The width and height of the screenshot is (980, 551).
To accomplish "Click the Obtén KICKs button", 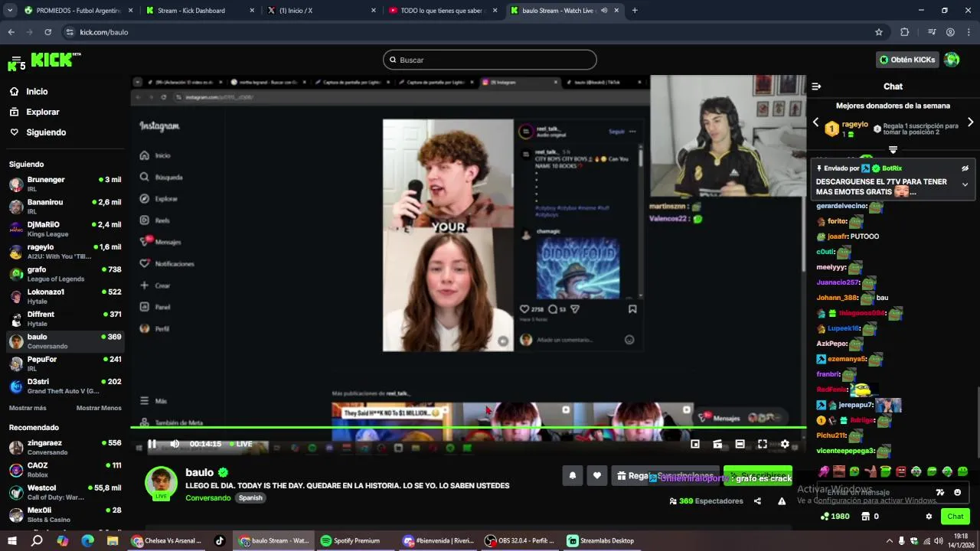I will [x=907, y=60].
